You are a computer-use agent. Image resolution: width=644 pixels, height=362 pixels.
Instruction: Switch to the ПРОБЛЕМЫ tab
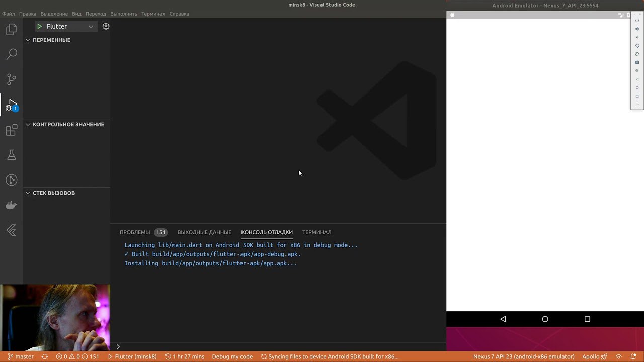click(x=135, y=232)
